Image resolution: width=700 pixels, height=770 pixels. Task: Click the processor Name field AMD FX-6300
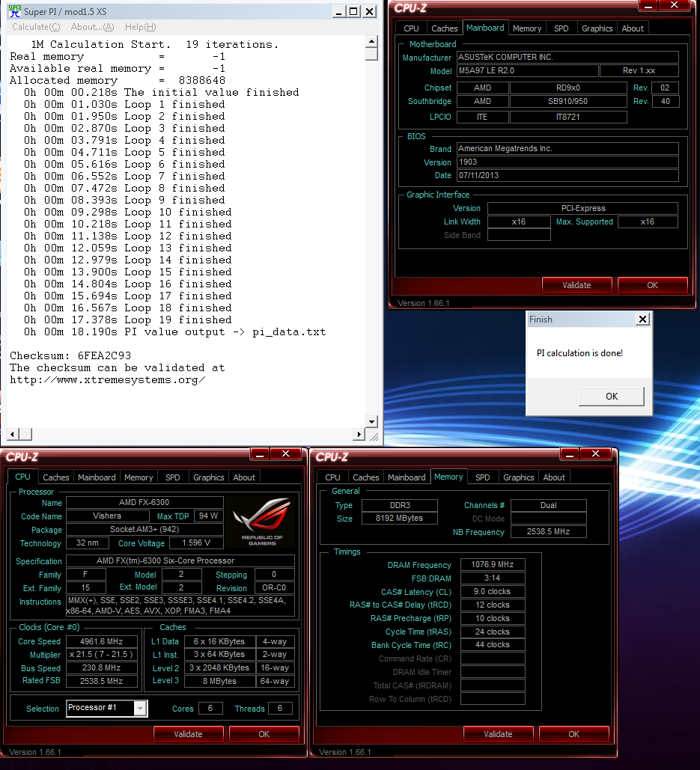click(144, 502)
